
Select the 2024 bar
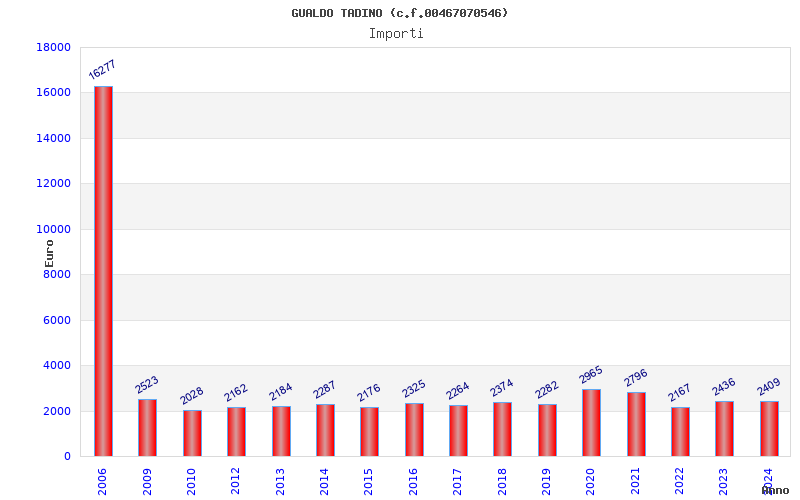point(769,429)
